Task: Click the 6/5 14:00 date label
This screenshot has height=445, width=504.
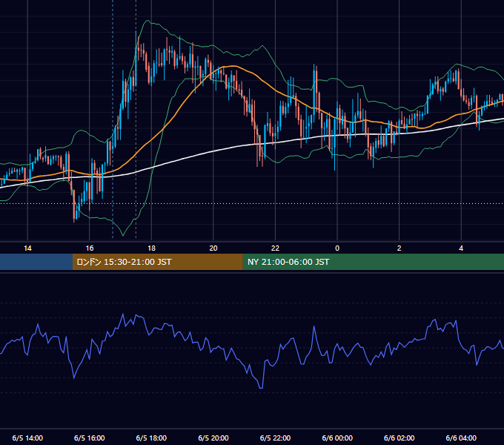Action: point(27,438)
